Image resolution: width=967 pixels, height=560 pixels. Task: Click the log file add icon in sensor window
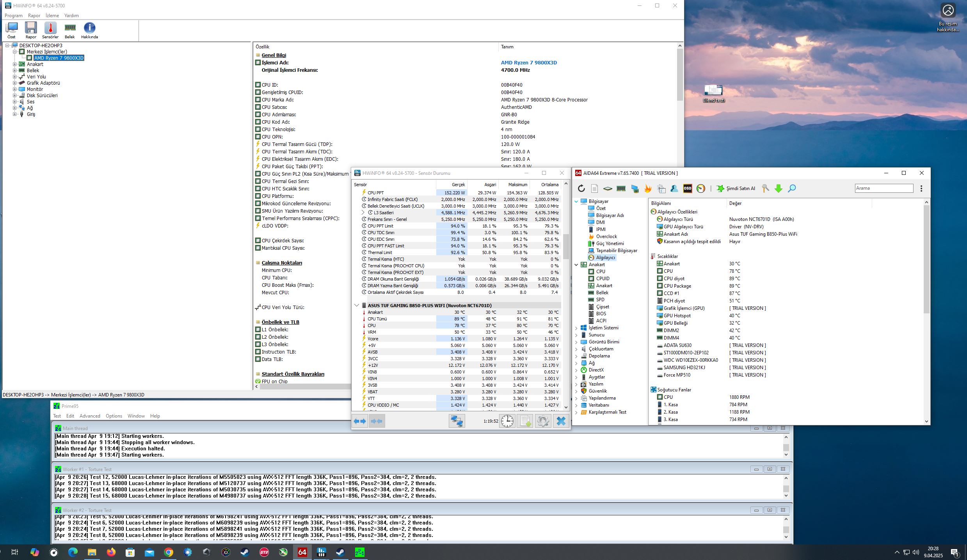525,421
